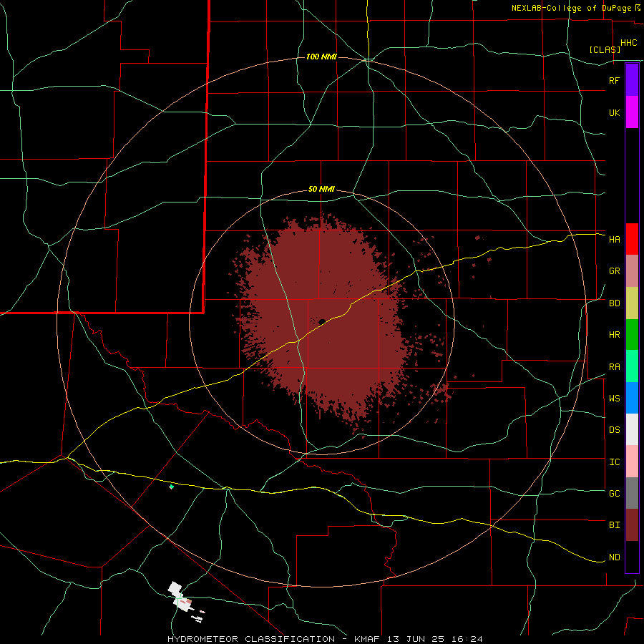Click the red HA legend swatch
Image resolution: width=644 pixels, height=644 pixels.
tap(632, 239)
